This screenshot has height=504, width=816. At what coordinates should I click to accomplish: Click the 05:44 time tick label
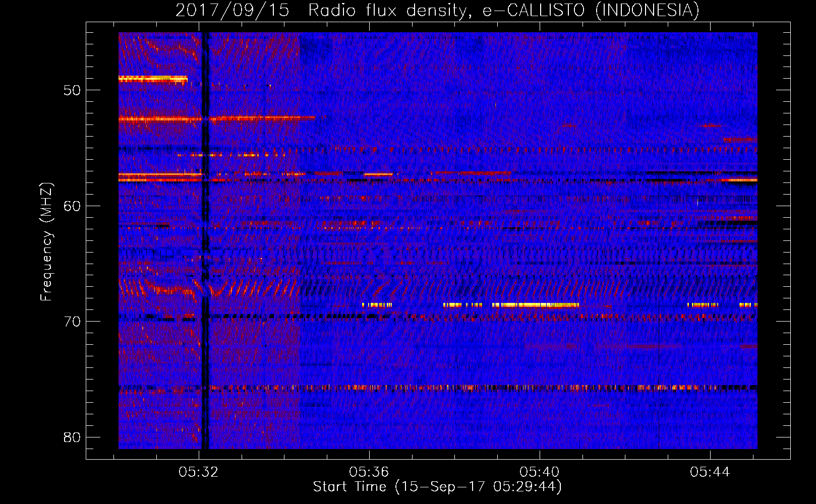710,472
